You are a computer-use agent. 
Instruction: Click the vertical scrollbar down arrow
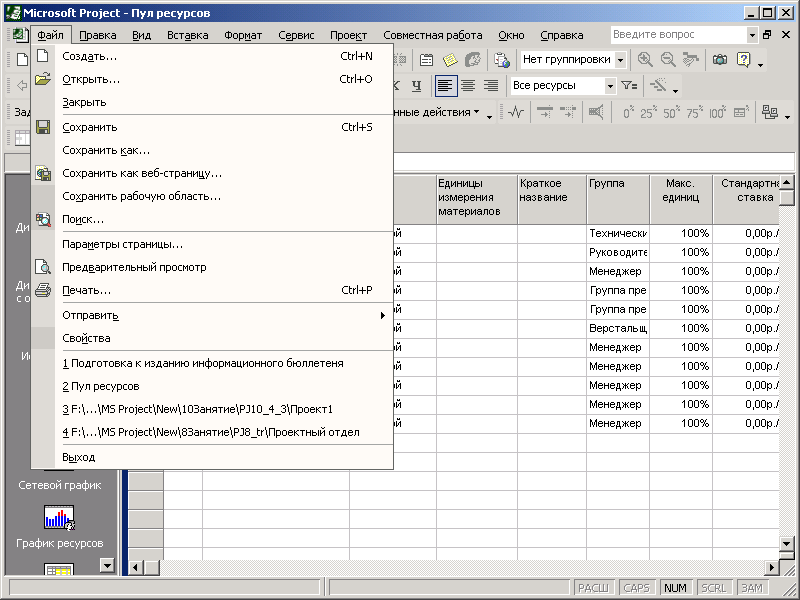786,544
